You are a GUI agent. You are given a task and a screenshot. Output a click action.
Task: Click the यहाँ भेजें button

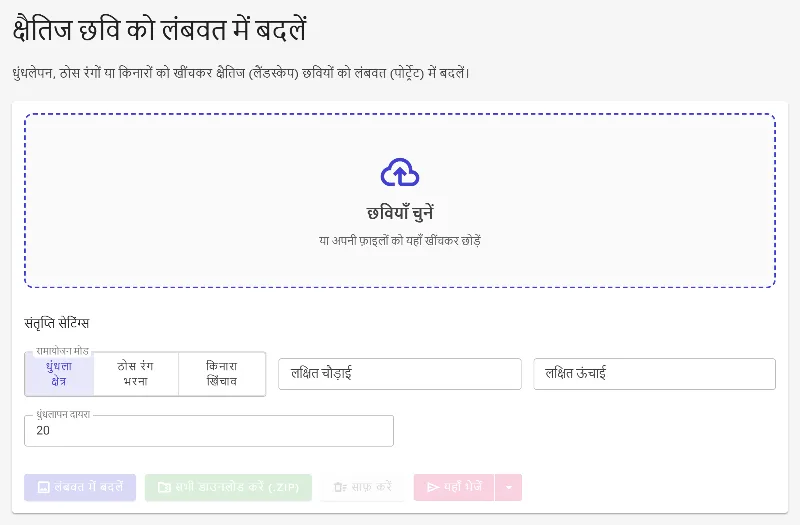[x=454, y=487]
